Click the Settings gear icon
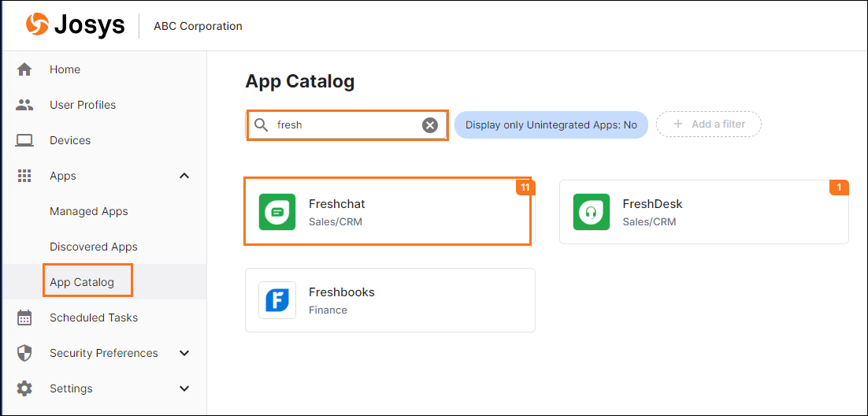The image size is (868, 416). tap(24, 388)
